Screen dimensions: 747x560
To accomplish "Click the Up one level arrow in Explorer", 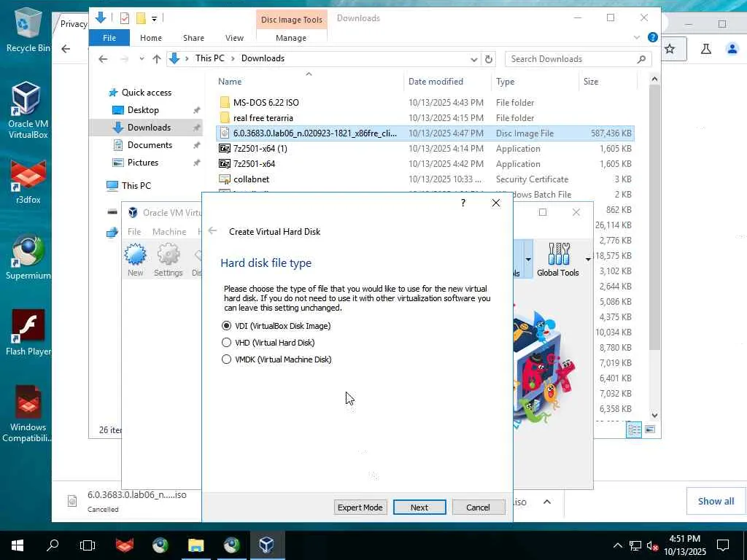I will (157, 59).
